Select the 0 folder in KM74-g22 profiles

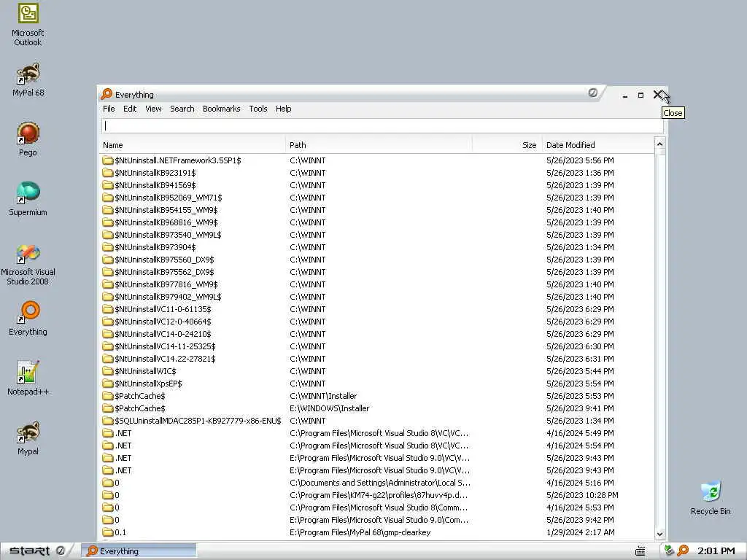point(377,495)
